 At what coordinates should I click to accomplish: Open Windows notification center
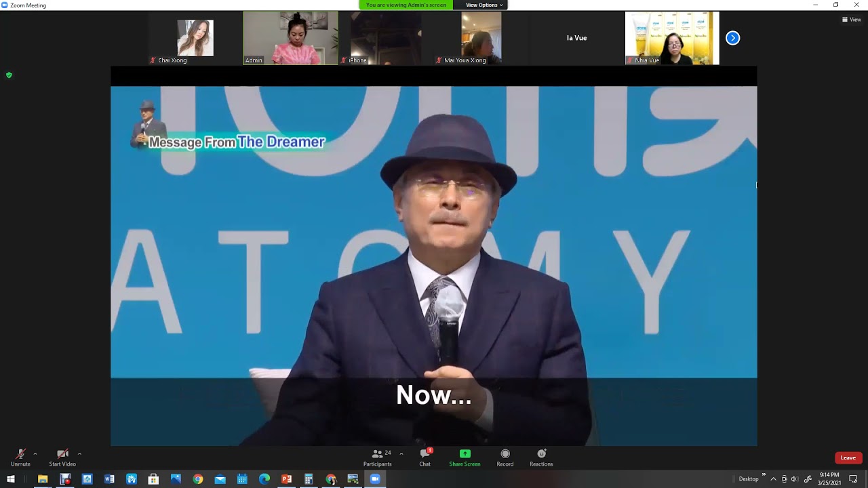point(853,479)
